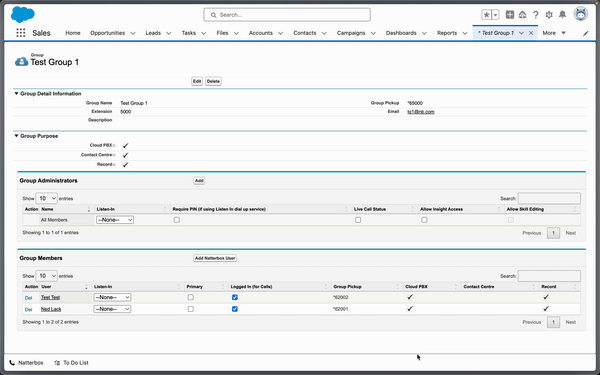Close the Test Group 1 tab
This screenshot has width=600, height=375.
tap(531, 33)
